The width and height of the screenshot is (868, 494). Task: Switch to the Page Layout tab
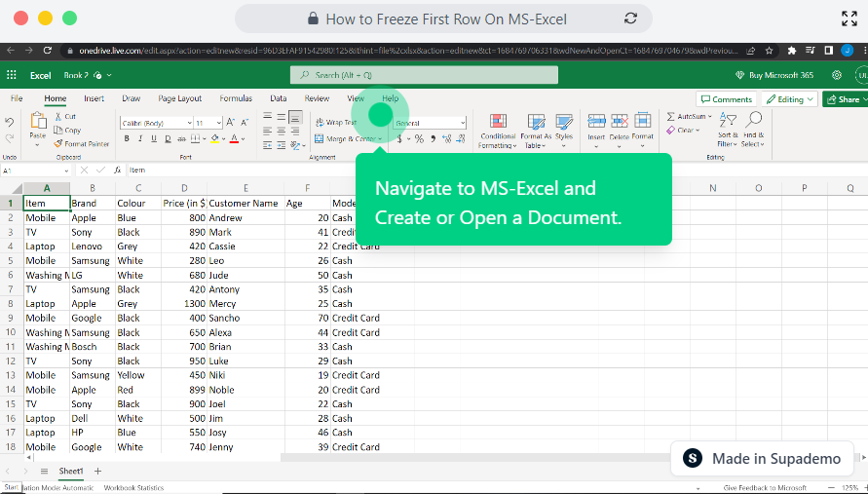(x=180, y=98)
